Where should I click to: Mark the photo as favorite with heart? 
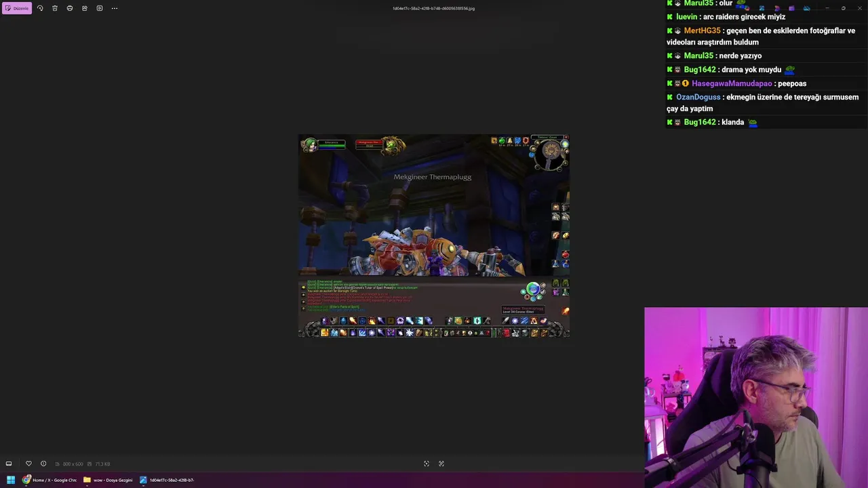point(28,464)
